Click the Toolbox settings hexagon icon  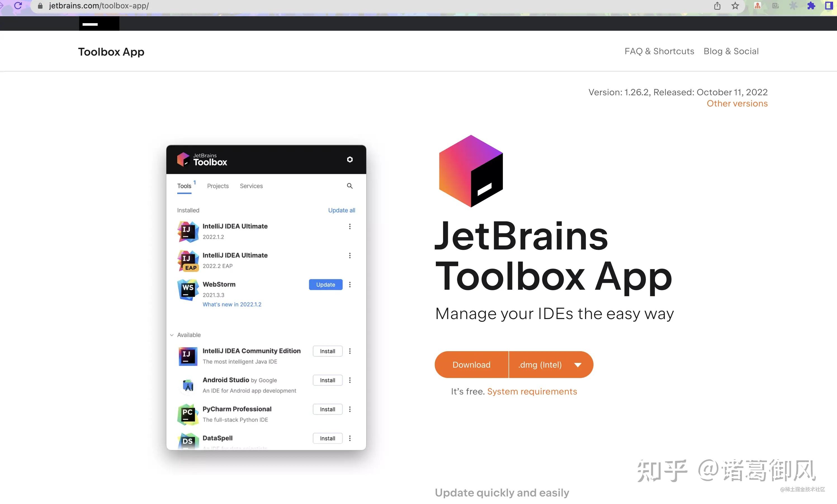(349, 160)
